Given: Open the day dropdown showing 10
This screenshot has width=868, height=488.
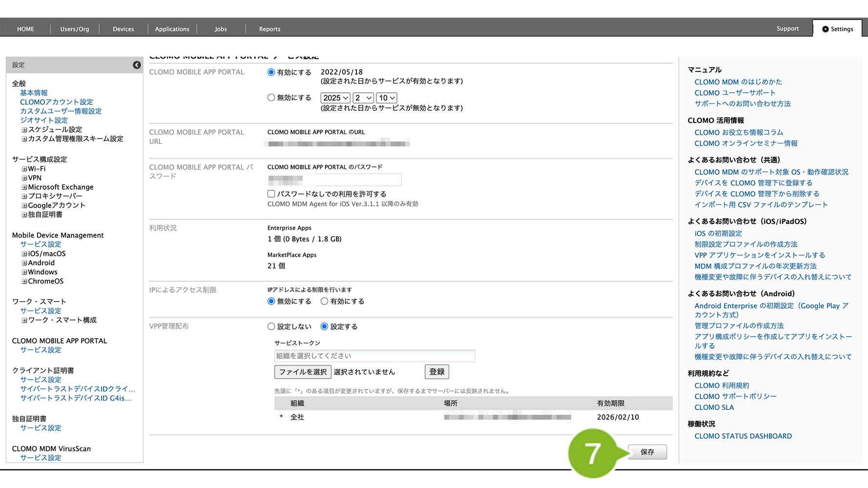Looking at the screenshot, I should (387, 98).
